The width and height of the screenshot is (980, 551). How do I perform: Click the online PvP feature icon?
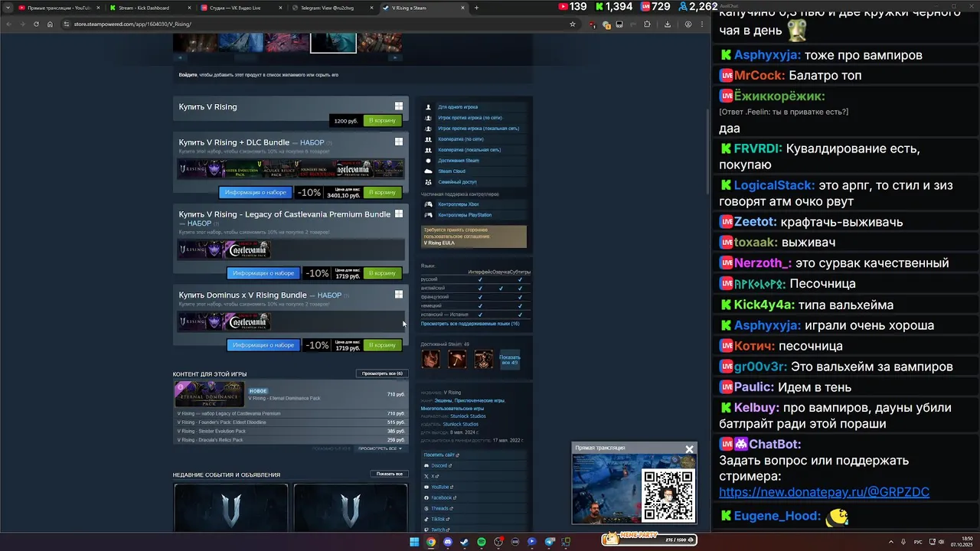tap(429, 118)
